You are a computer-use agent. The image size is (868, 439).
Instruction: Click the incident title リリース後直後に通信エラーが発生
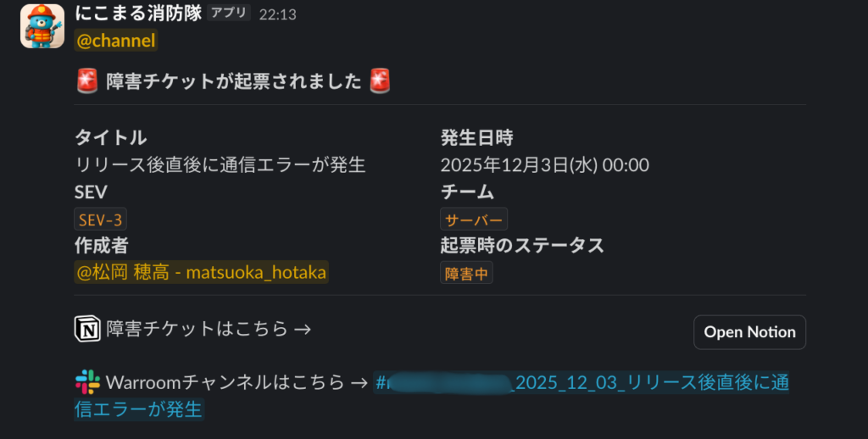(x=220, y=164)
